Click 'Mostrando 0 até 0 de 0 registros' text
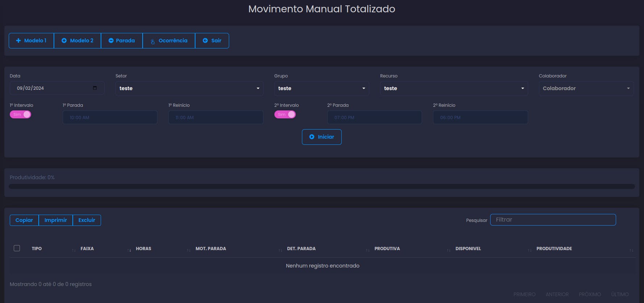Screen dimensions: 644x303 click(x=51, y=284)
